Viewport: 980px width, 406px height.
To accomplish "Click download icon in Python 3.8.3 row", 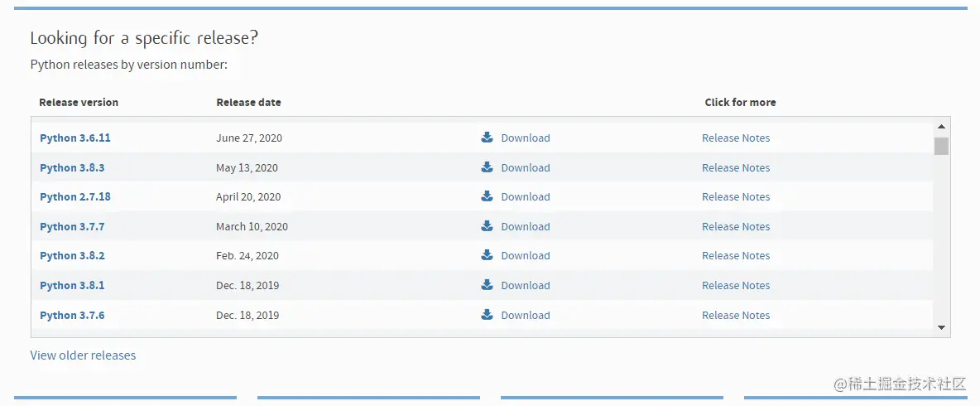I will (x=487, y=167).
